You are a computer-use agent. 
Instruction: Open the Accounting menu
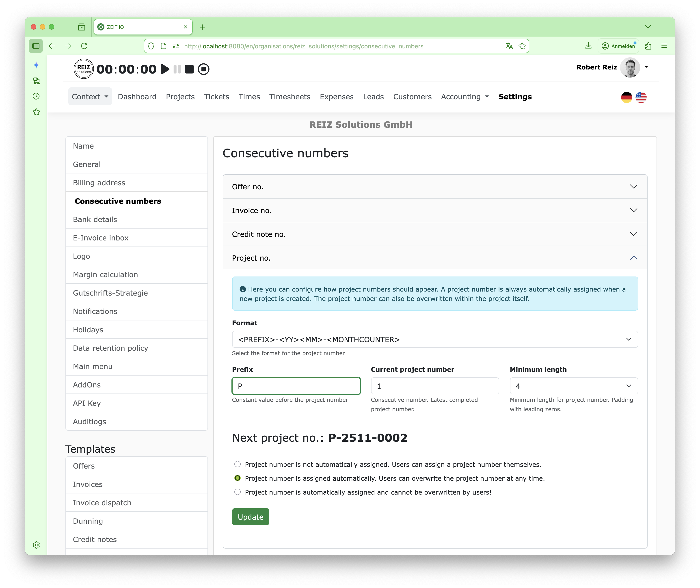click(464, 97)
